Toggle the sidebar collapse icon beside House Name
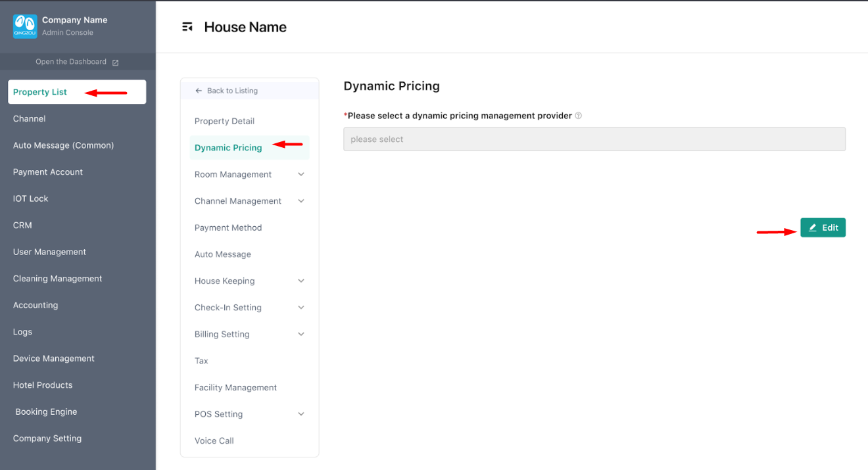The image size is (868, 470). click(187, 27)
